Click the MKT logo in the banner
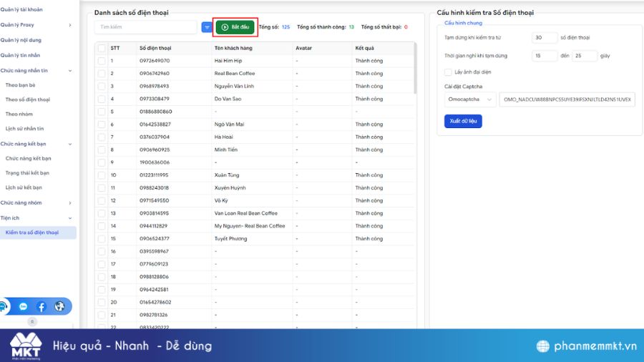 26,346
